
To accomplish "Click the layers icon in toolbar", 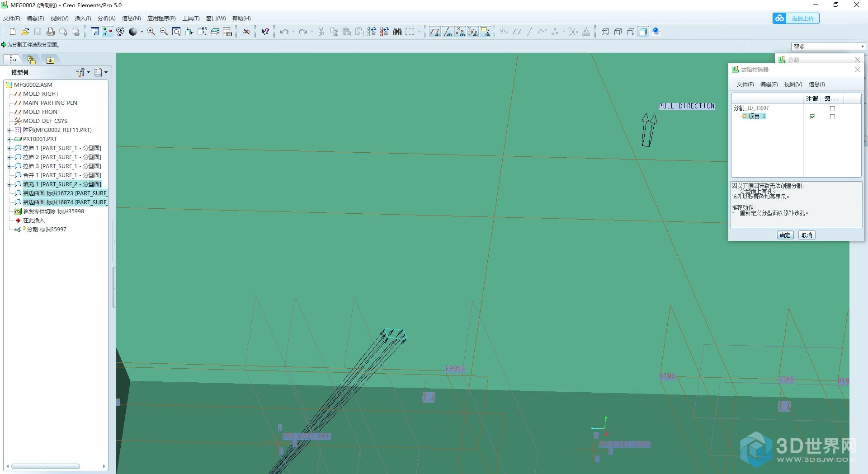I will tap(215, 32).
